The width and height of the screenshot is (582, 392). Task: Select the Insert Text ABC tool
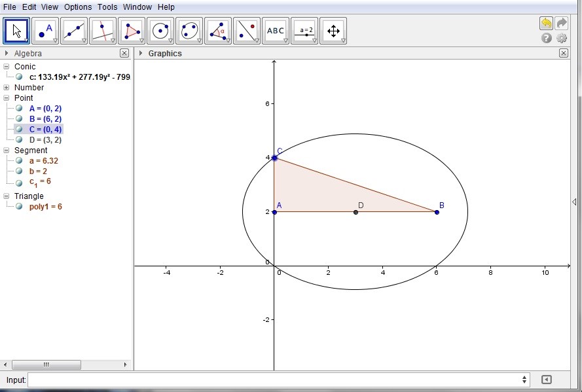click(x=276, y=30)
